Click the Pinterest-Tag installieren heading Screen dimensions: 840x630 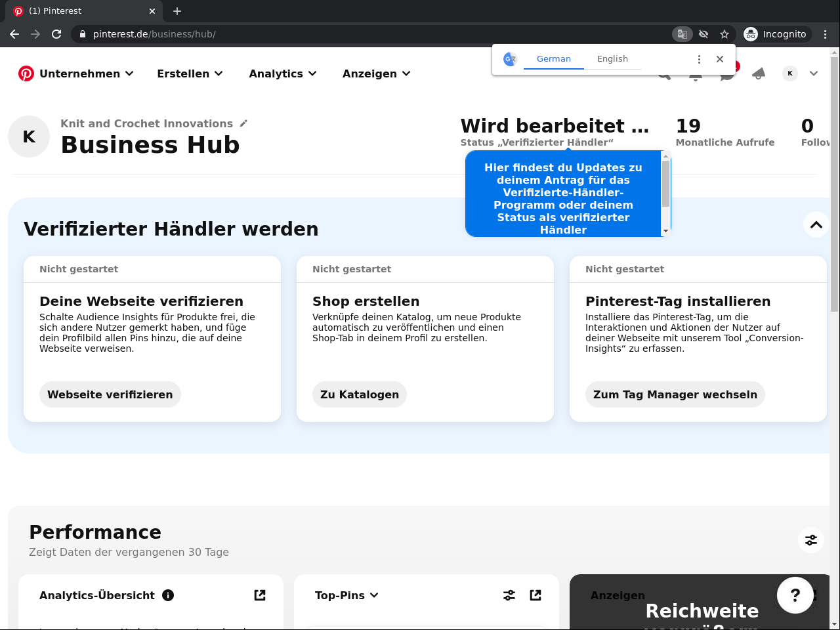[x=678, y=301]
